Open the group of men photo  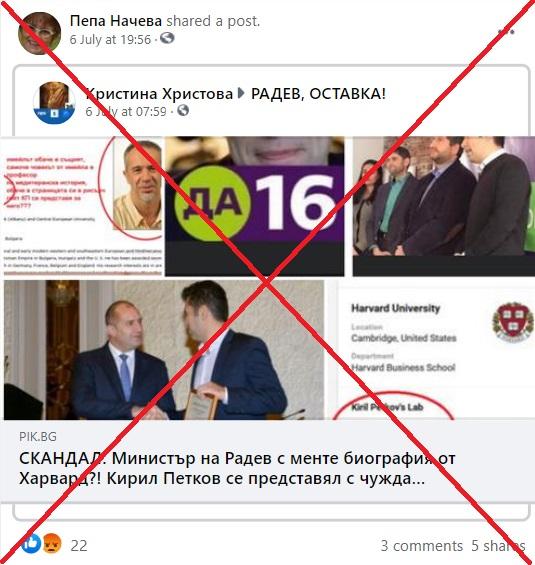click(443, 206)
